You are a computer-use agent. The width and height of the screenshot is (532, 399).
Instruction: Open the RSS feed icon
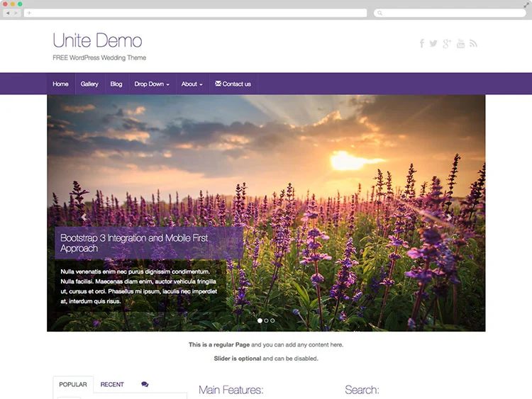click(473, 43)
